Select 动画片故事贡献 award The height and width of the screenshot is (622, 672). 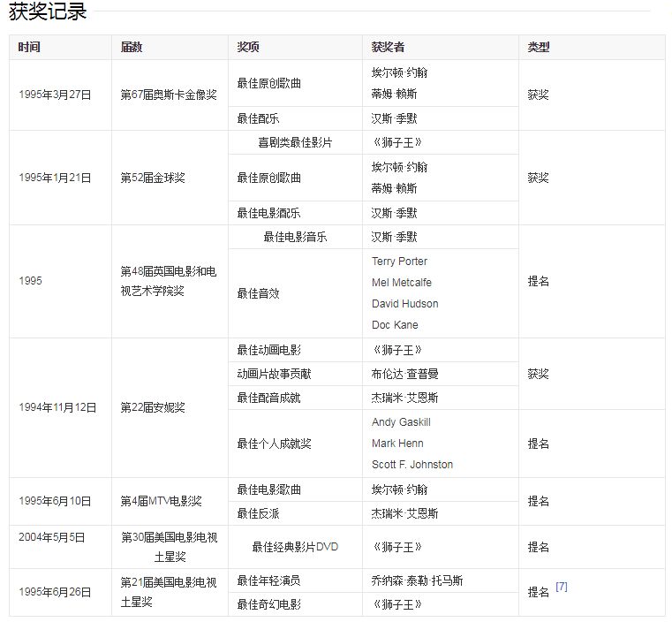(274, 374)
